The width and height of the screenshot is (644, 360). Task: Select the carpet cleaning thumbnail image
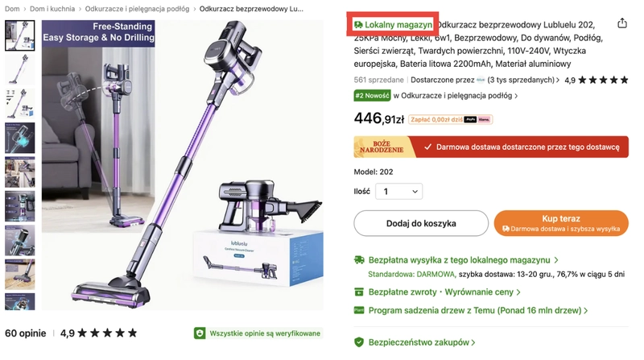point(19,275)
